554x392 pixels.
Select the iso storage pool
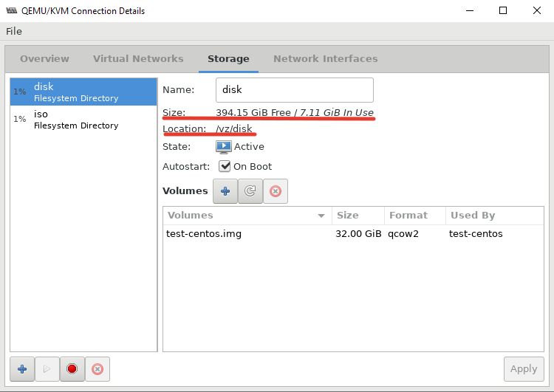tap(83, 120)
